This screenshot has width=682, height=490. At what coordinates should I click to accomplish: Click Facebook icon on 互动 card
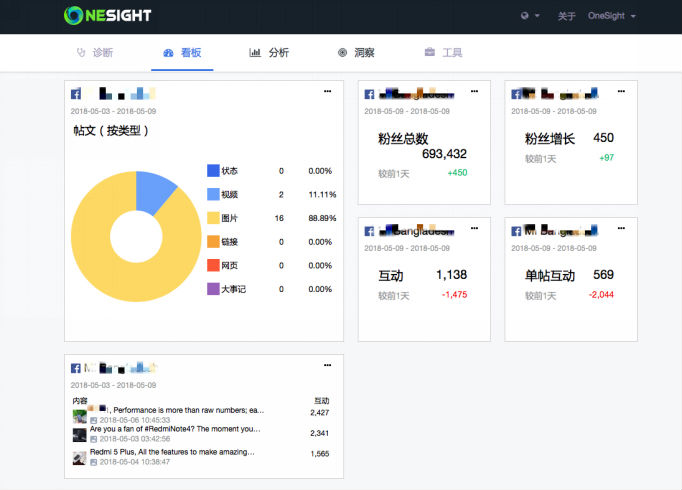(x=369, y=231)
